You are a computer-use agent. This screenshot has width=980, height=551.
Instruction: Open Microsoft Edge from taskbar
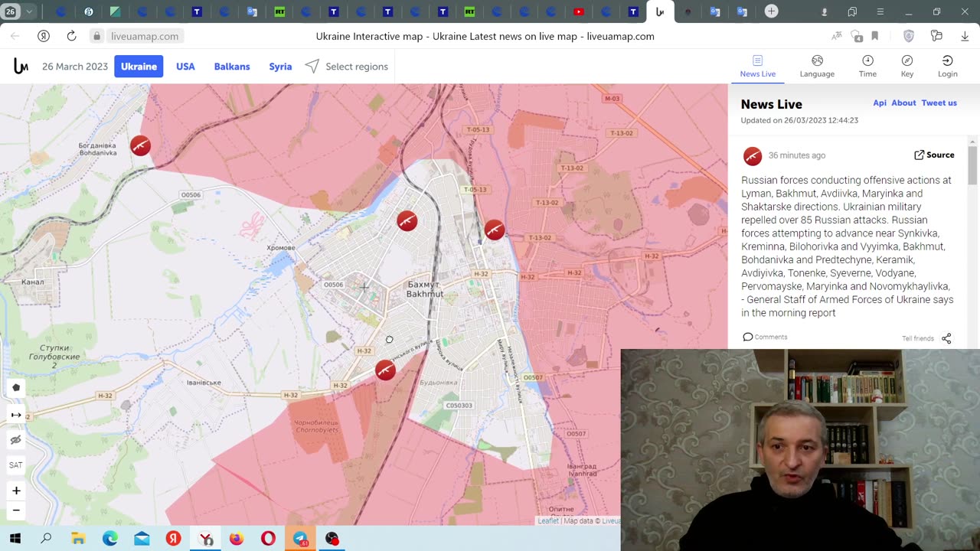[110, 539]
